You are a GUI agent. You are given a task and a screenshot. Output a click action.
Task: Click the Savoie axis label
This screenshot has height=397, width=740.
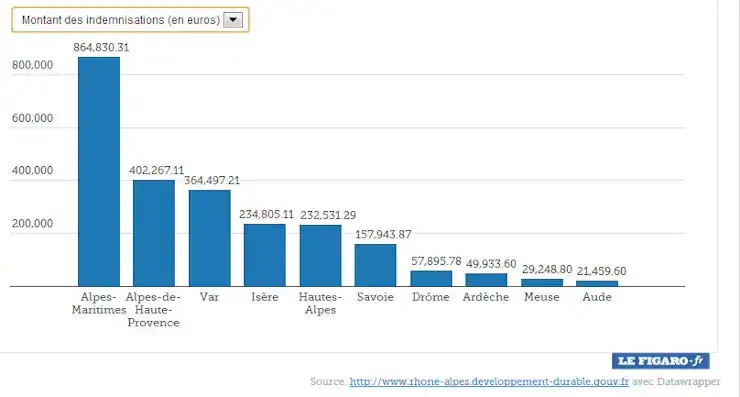[375, 297]
